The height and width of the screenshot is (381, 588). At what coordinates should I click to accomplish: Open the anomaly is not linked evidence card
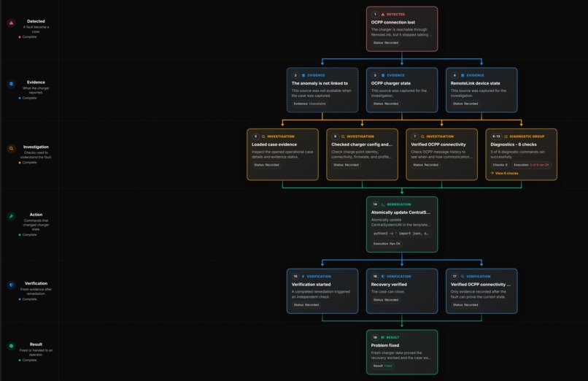[x=322, y=90]
